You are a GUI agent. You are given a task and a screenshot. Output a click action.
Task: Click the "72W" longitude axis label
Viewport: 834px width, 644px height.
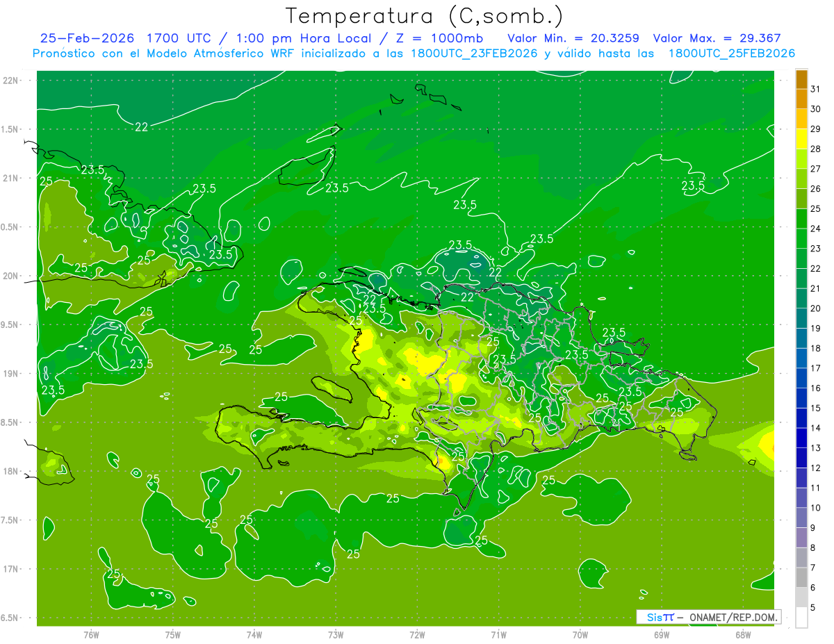[418, 634]
